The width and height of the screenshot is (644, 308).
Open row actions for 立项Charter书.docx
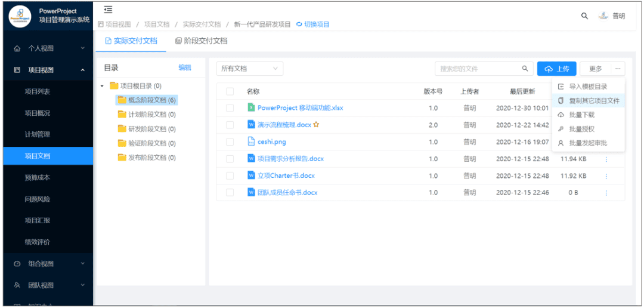pyautogui.click(x=606, y=176)
